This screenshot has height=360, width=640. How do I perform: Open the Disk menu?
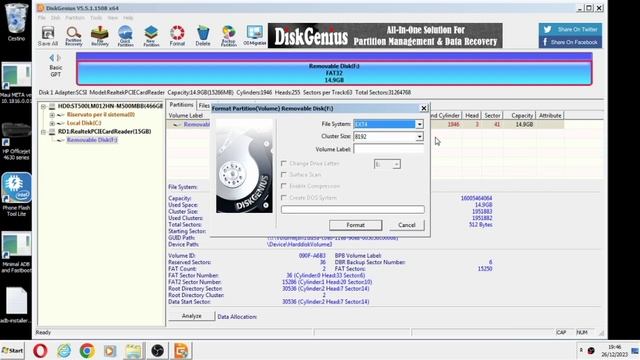coord(56,18)
